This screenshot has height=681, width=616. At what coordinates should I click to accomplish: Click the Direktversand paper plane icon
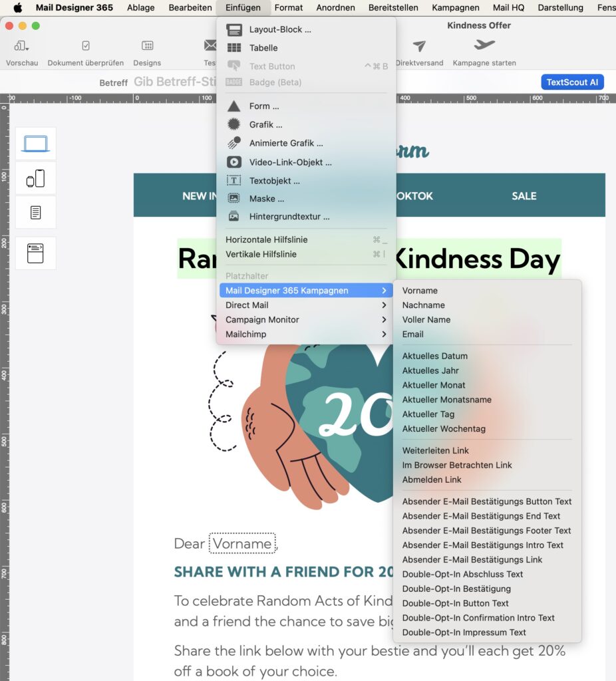coord(419,46)
